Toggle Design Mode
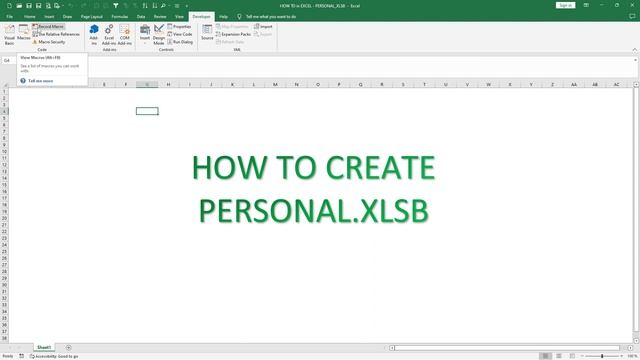Viewport: 640px width, 360px height. click(159, 35)
